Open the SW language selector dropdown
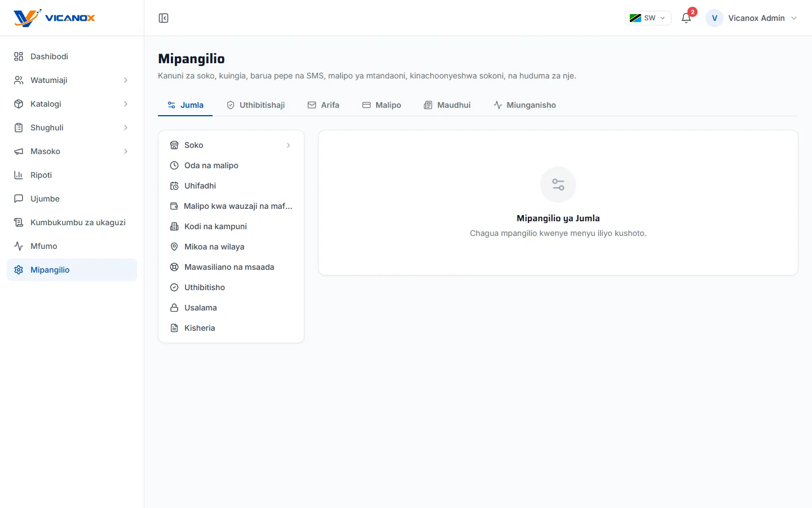This screenshot has width=812, height=508. (648, 18)
